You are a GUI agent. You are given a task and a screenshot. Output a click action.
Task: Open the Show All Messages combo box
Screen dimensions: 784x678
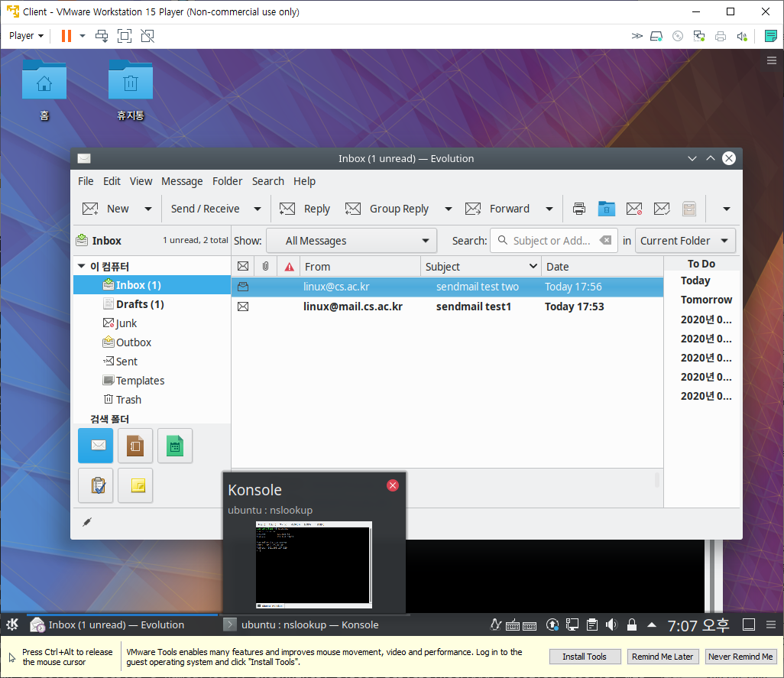click(x=352, y=241)
